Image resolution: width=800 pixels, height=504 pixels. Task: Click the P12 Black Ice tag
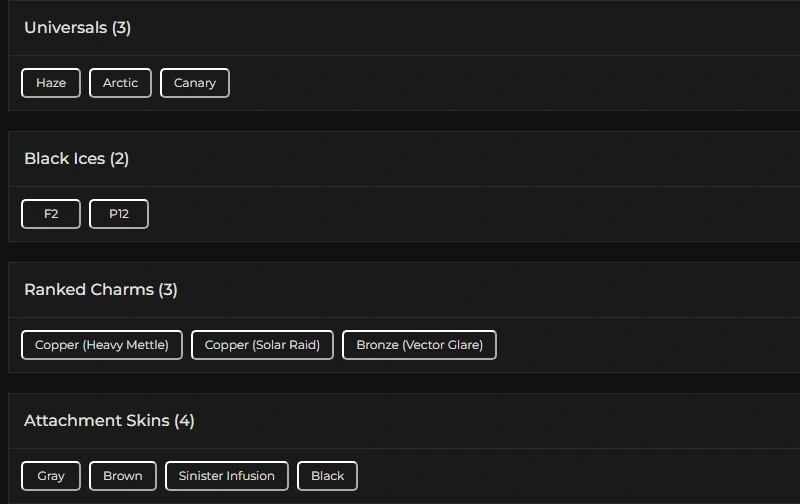(x=119, y=214)
